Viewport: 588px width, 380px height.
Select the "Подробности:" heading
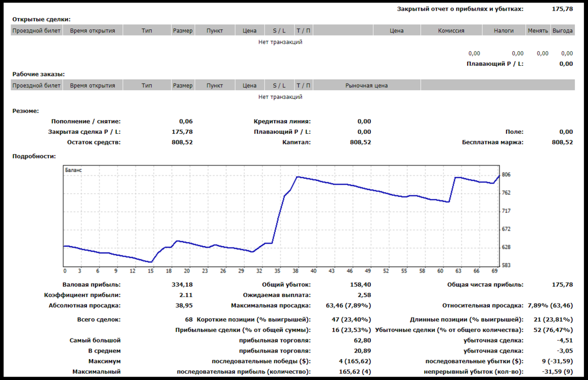[34, 156]
